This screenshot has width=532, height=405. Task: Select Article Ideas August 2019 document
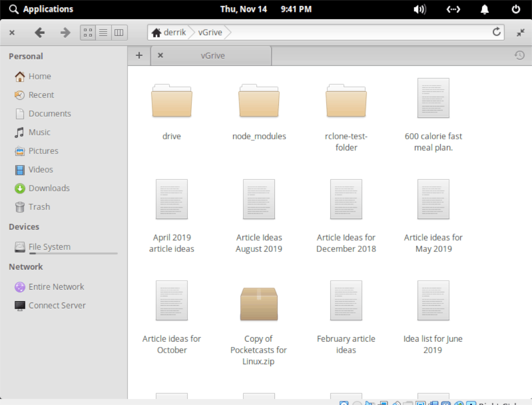tap(259, 199)
